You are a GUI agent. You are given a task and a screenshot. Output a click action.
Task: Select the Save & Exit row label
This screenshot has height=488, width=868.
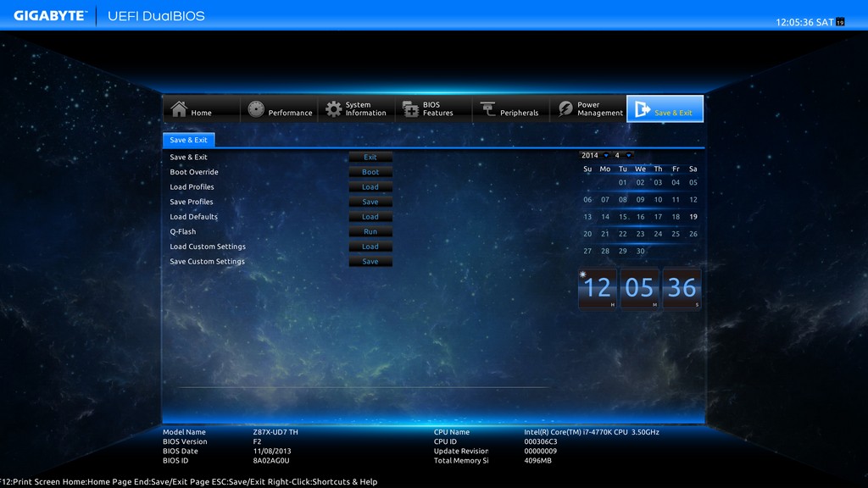[189, 157]
